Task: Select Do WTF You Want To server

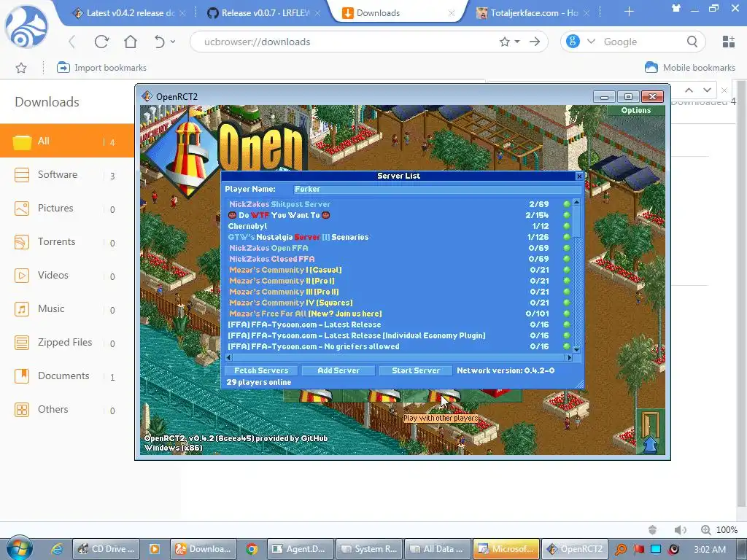Action: click(398, 215)
